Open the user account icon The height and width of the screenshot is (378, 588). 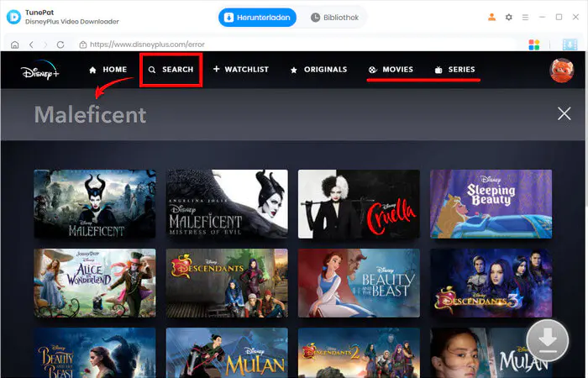pyautogui.click(x=491, y=18)
